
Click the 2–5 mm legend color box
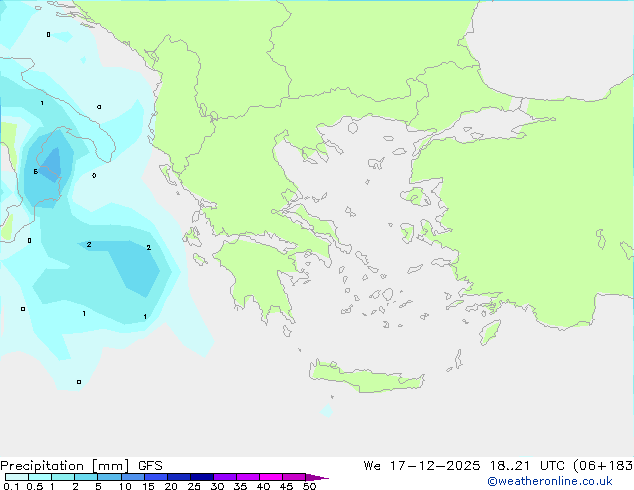pos(86,477)
